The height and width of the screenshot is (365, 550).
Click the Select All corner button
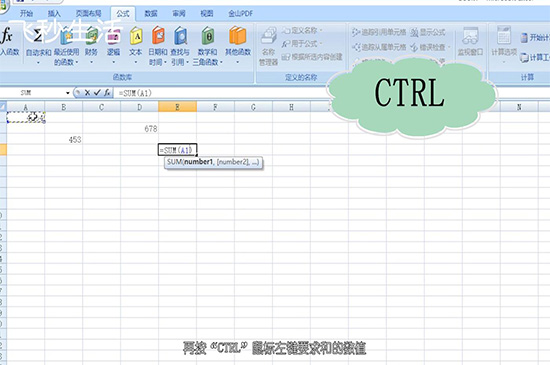coord(3,107)
